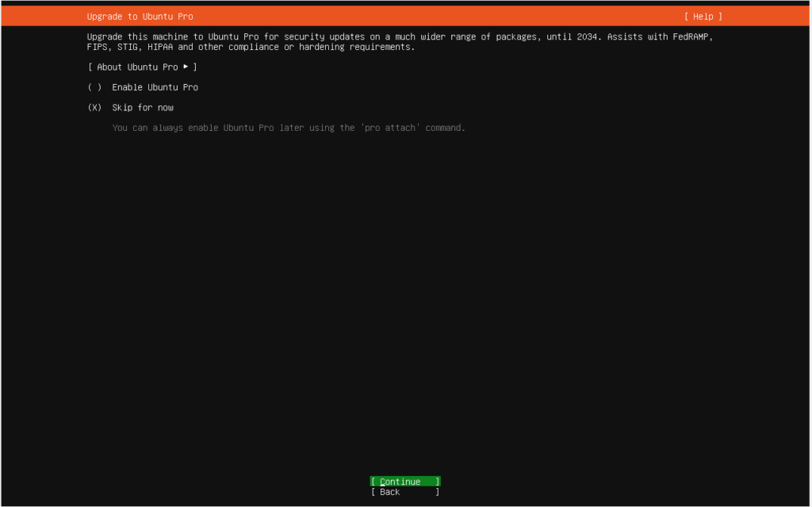Click the word FIPS in the description
This screenshot has width=812, height=507.
coord(97,47)
